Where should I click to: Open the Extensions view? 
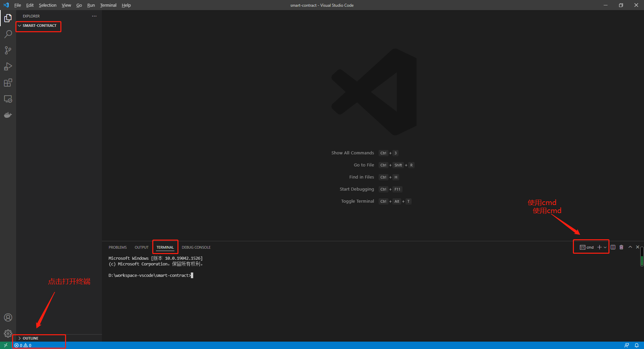point(8,83)
